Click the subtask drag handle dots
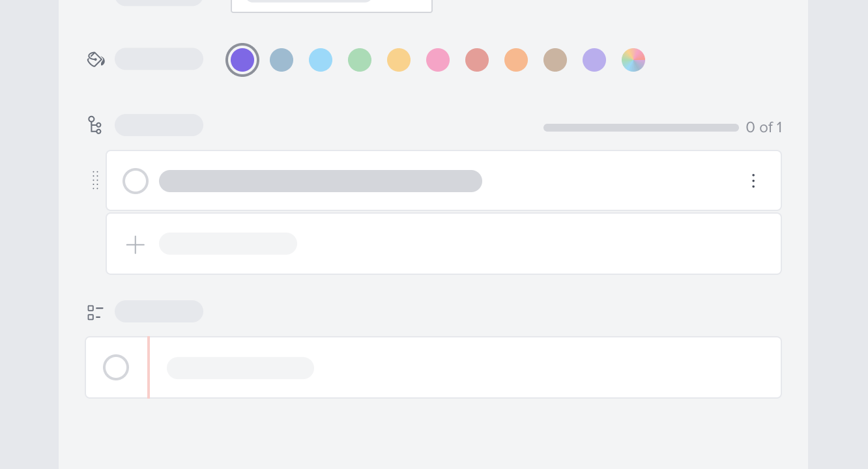The width and height of the screenshot is (868, 469). click(96, 180)
